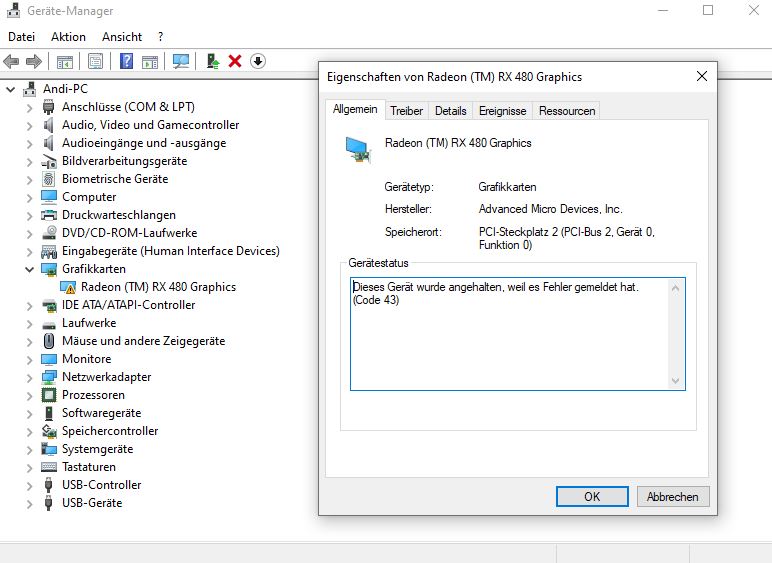This screenshot has width=772, height=563.
Task: Click the Abbrechen button
Action: (673, 497)
